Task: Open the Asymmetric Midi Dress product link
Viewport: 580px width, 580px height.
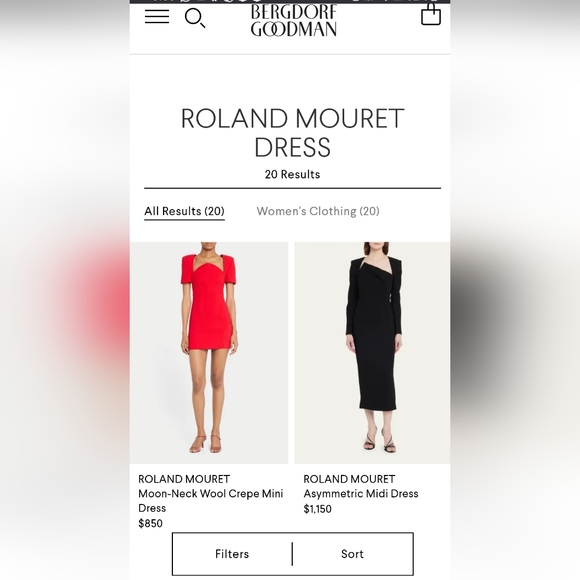Action: (361, 493)
